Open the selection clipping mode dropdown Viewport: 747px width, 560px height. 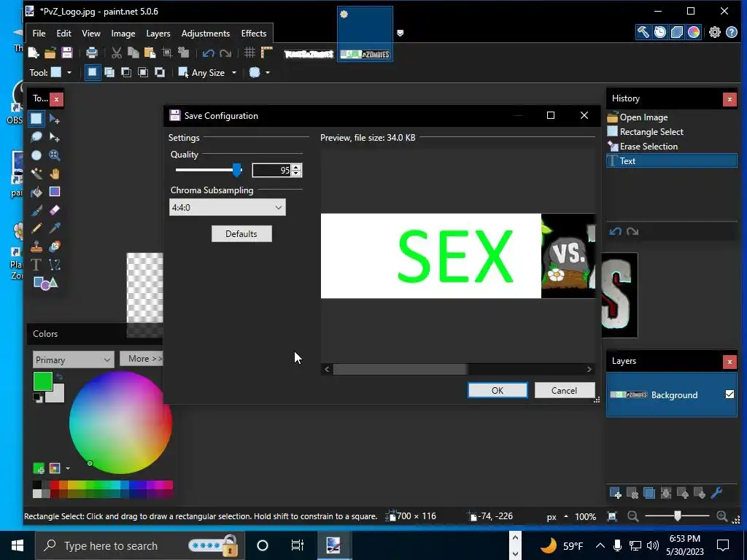pos(267,72)
